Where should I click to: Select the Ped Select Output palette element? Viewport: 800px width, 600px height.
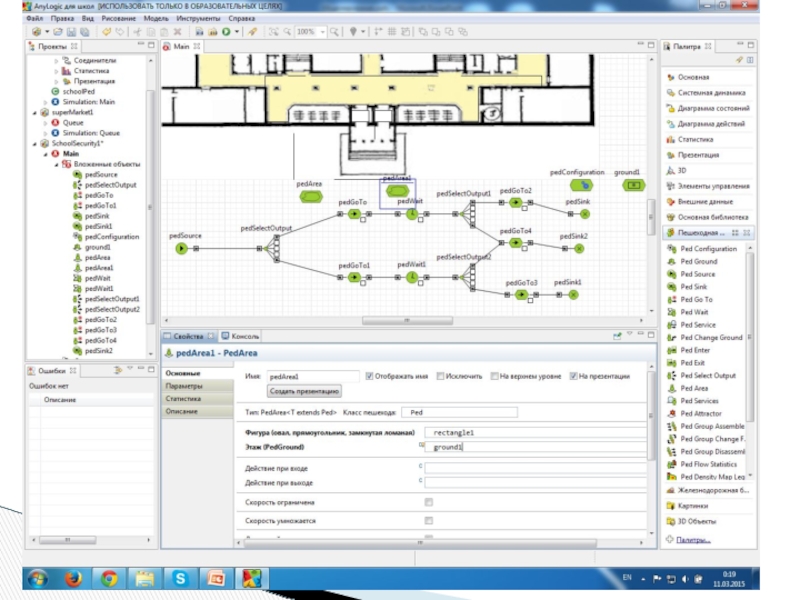click(x=707, y=375)
